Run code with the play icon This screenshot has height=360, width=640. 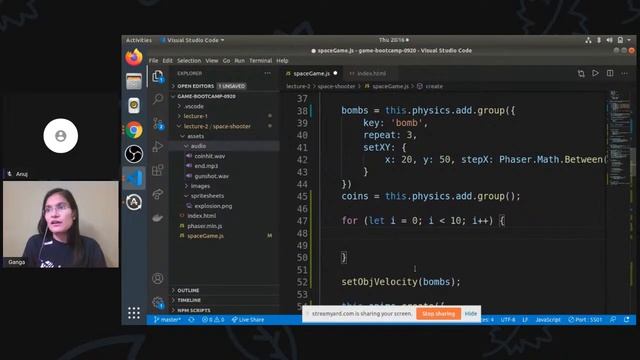point(596,73)
